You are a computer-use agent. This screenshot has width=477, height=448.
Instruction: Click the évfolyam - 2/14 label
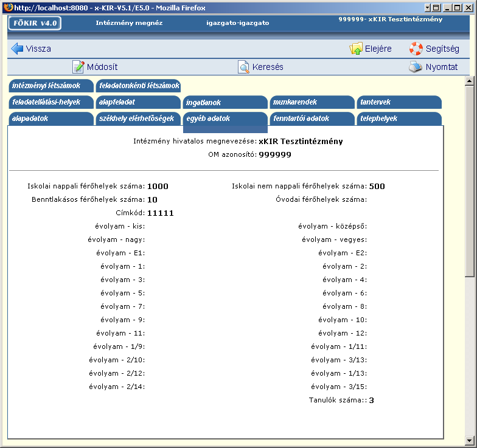pos(117,387)
